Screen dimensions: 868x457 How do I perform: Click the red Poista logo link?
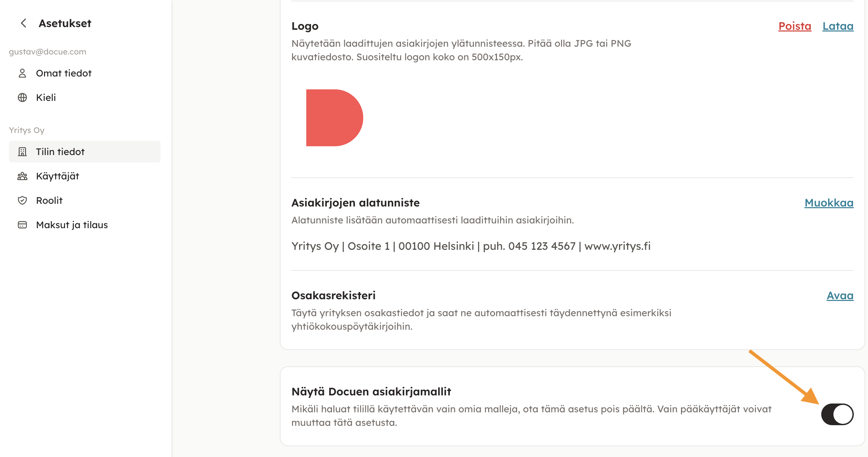click(x=795, y=26)
